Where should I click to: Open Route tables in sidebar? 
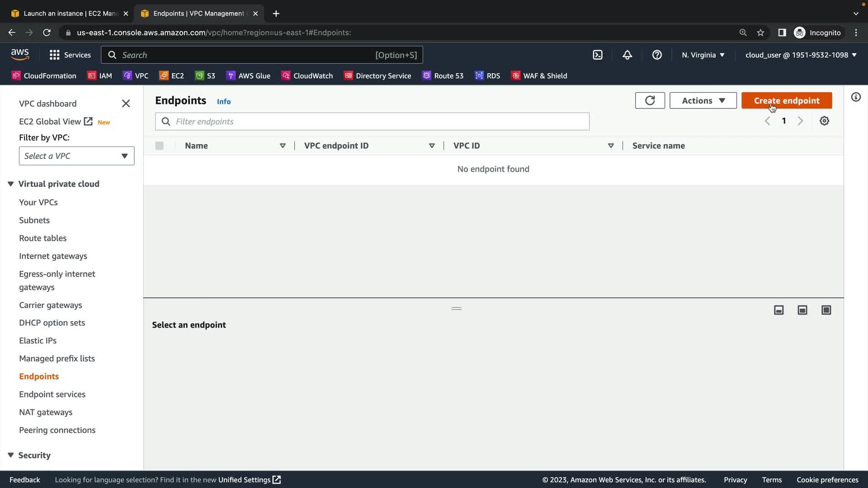(x=42, y=238)
